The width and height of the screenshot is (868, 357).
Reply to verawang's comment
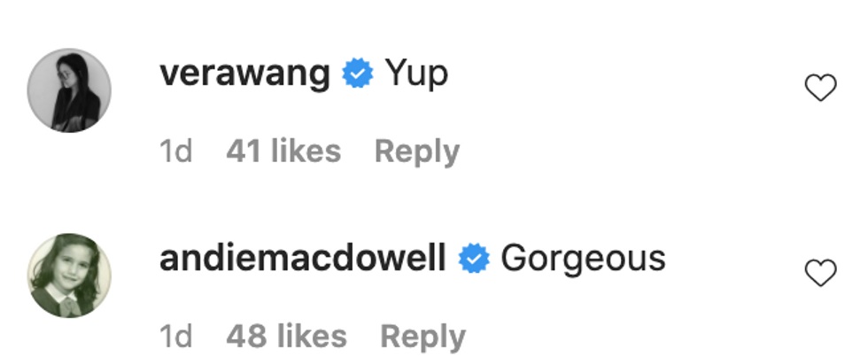pos(417,152)
